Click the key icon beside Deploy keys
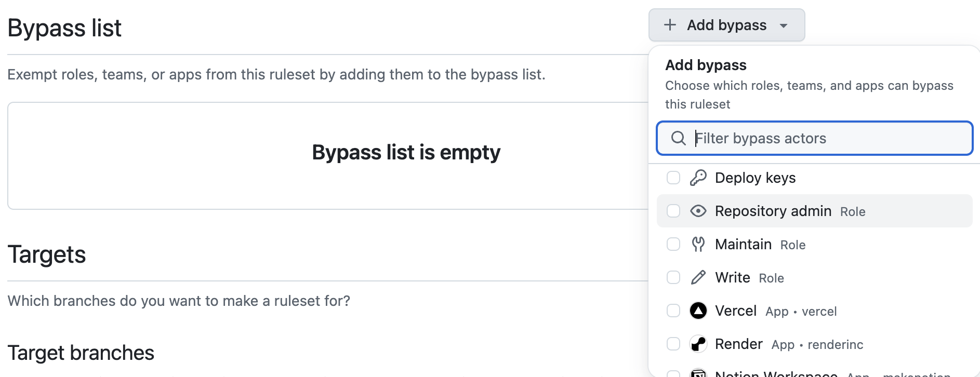980x377 pixels. pos(698,178)
